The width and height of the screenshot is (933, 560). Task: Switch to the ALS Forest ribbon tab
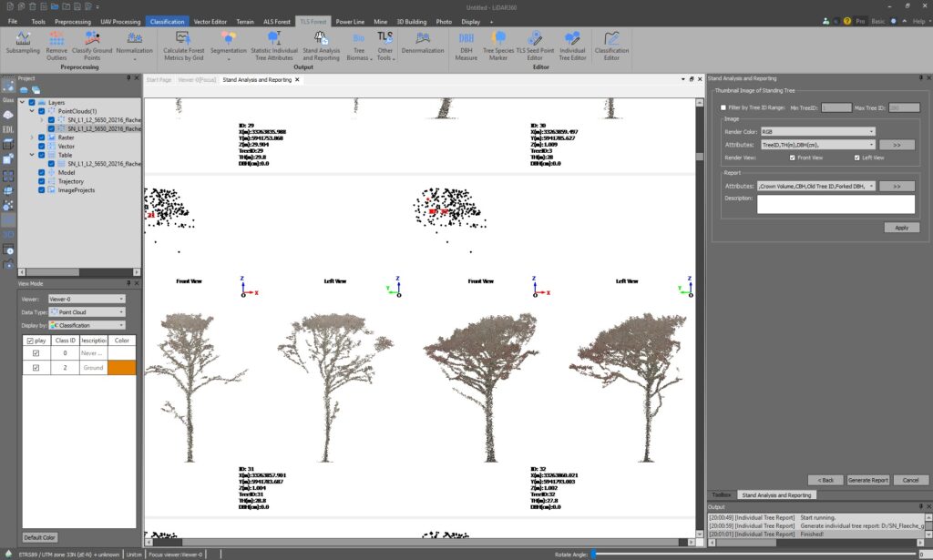tap(277, 22)
